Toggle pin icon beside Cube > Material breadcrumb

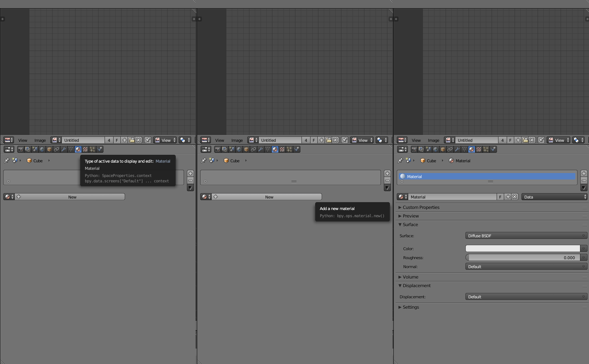click(400, 161)
